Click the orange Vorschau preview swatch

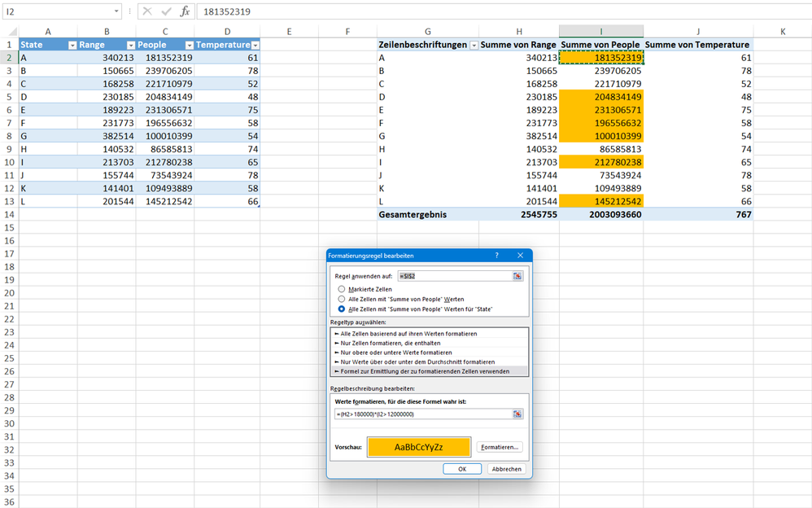418,447
